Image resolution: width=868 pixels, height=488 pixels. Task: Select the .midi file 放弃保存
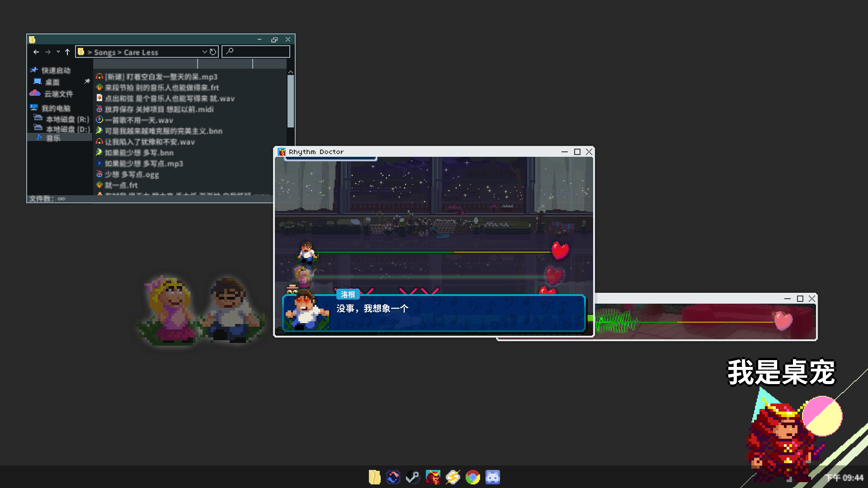coord(155,109)
